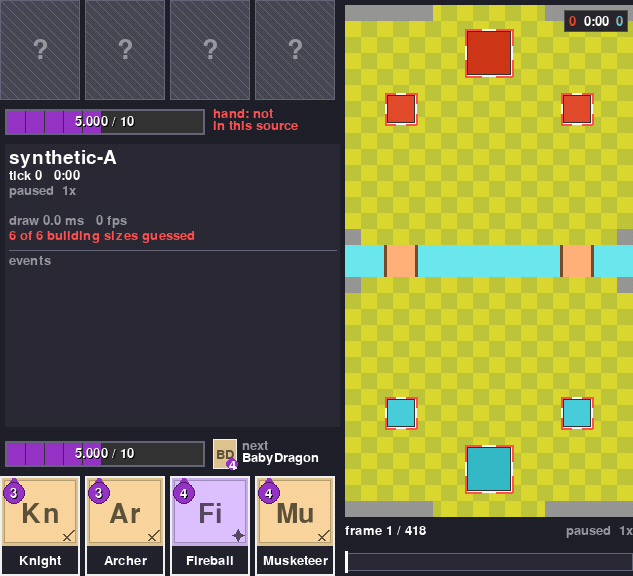The width and height of the screenshot is (633, 576).
Task: Click 'paused 1x' in the info panel
Action: [42, 191]
